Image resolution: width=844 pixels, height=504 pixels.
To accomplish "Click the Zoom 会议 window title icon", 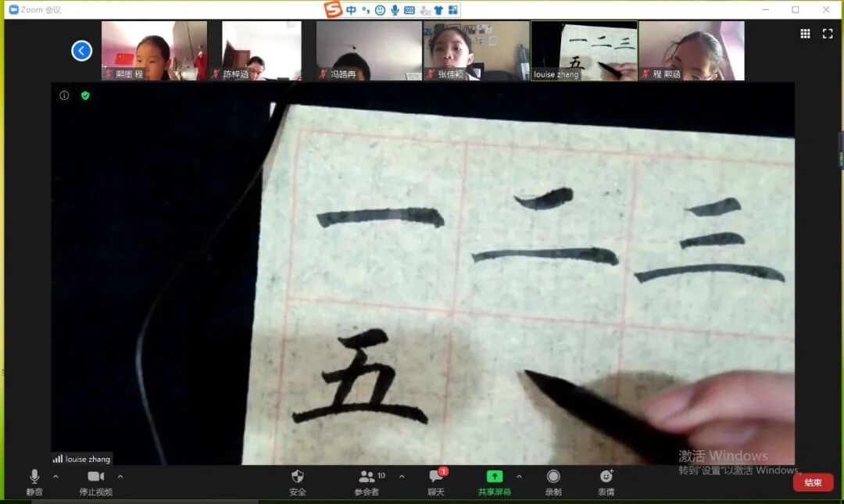I will [14, 9].
